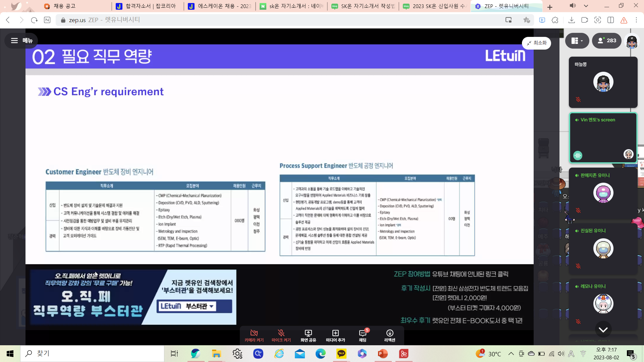Viewport: 644px width, 362px height.
Task: Show the 283 participants list
Action: point(607,41)
